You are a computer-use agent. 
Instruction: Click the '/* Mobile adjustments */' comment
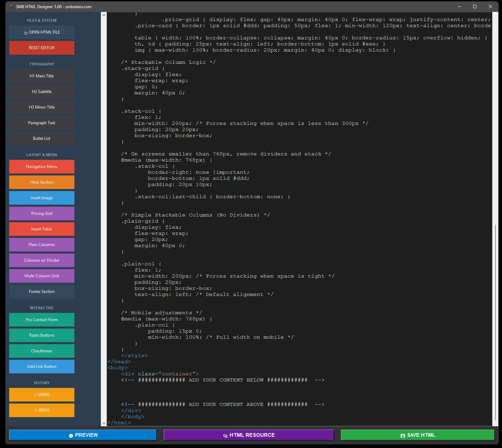pyautogui.click(x=162, y=313)
